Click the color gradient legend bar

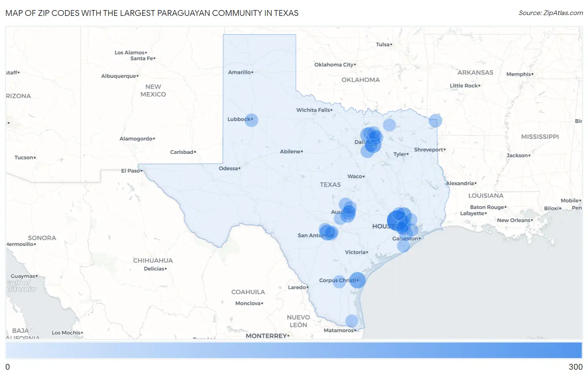point(294,350)
